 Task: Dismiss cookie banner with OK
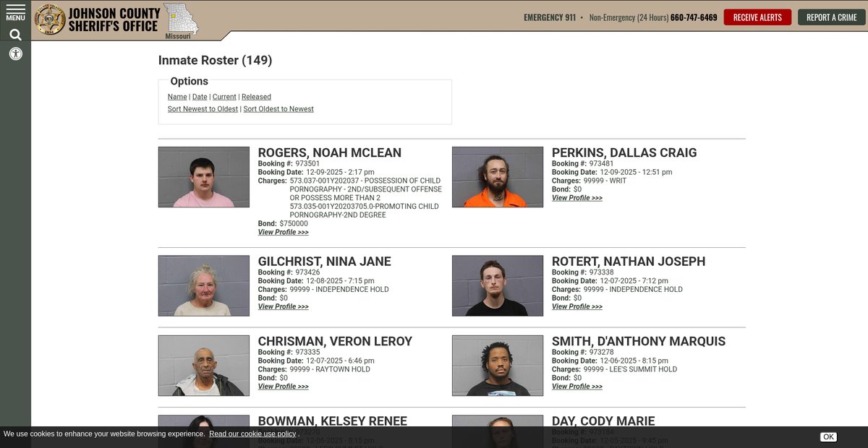pos(828,436)
